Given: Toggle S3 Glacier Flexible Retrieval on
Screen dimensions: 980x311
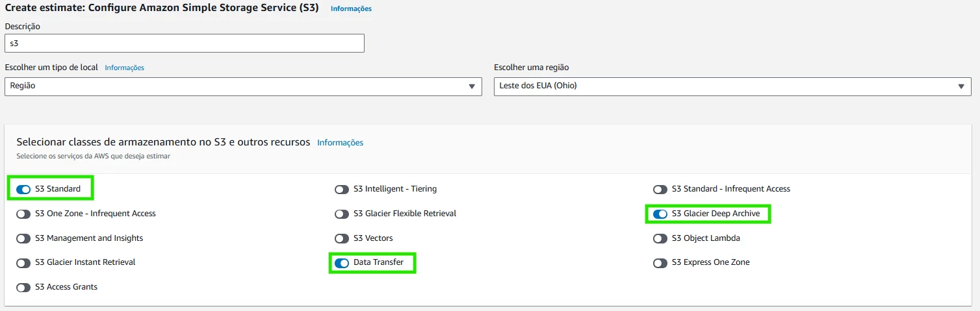Looking at the screenshot, I should [x=342, y=214].
